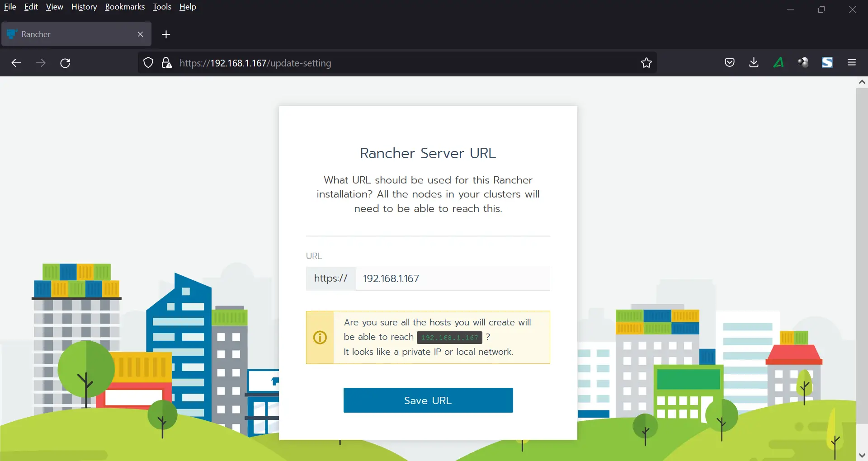
Task: View site security lock information
Action: pyautogui.click(x=167, y=63)
